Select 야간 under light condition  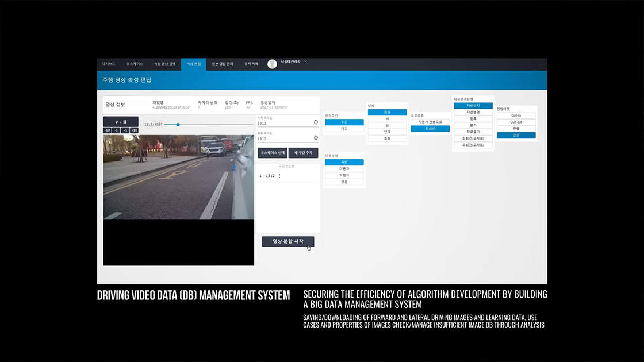[344, 129]
